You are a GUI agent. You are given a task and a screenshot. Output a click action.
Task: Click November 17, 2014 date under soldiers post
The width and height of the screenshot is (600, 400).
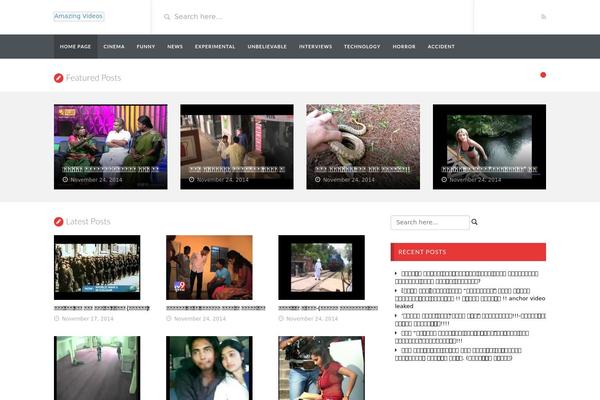click(88, 318)
